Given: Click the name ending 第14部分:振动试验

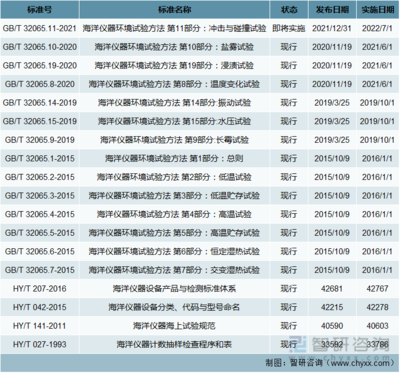Looking at the screenshot, I should [174, 103].
